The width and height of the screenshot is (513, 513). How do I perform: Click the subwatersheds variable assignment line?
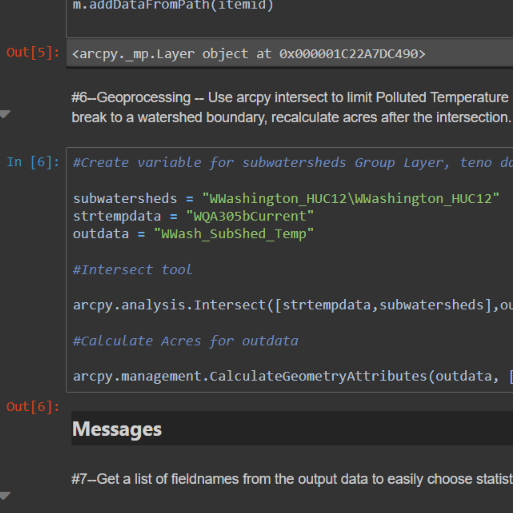(x=286, y=199)
